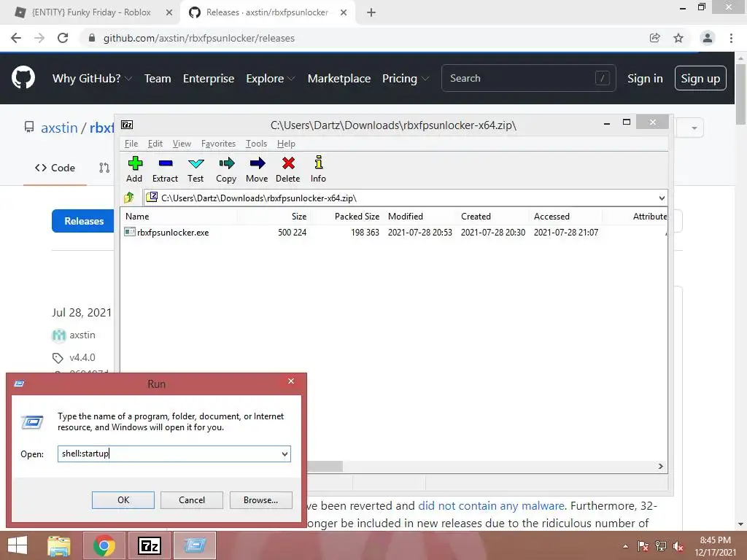Select the Copy tool in 7-Zip toolbar

click(226, 169)
